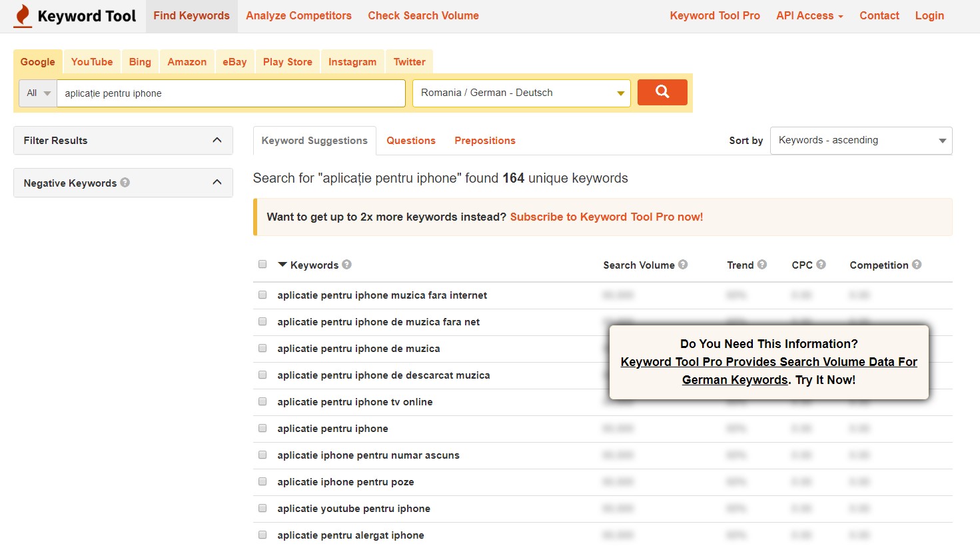Click keyword 'aplicatie pentru alergat iphone'
The width and height of the screenshot is (980, 548).
tap(350, 535)
